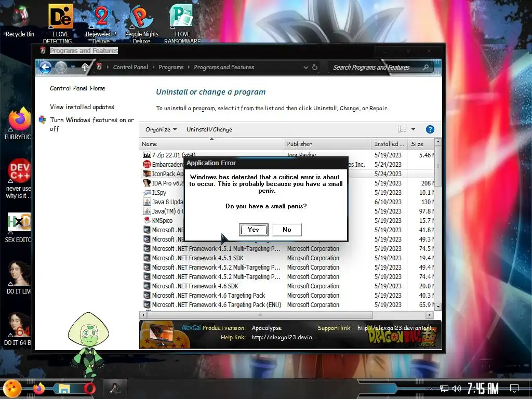Sort by the Installed column header
Screen dimensions: 532x399
point(389,144)
